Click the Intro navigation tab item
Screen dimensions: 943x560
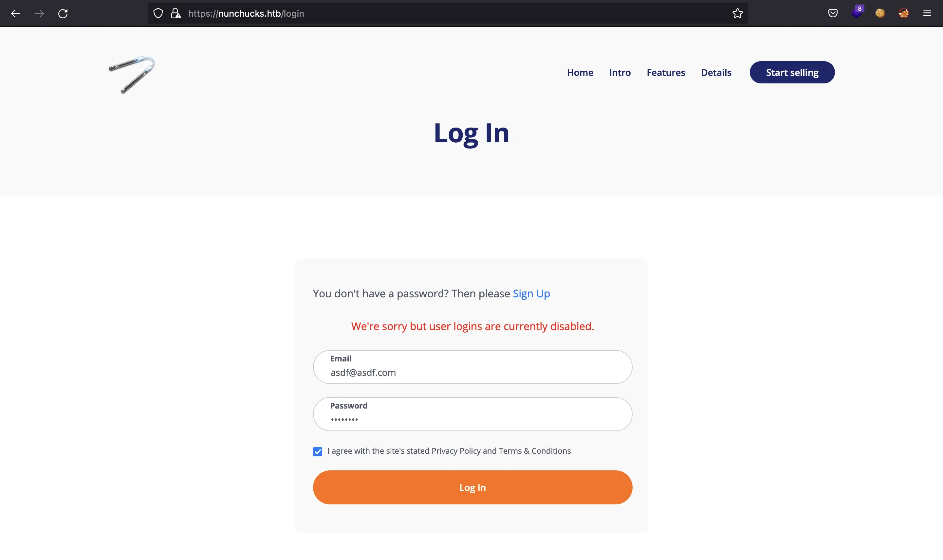pos(619,72)
